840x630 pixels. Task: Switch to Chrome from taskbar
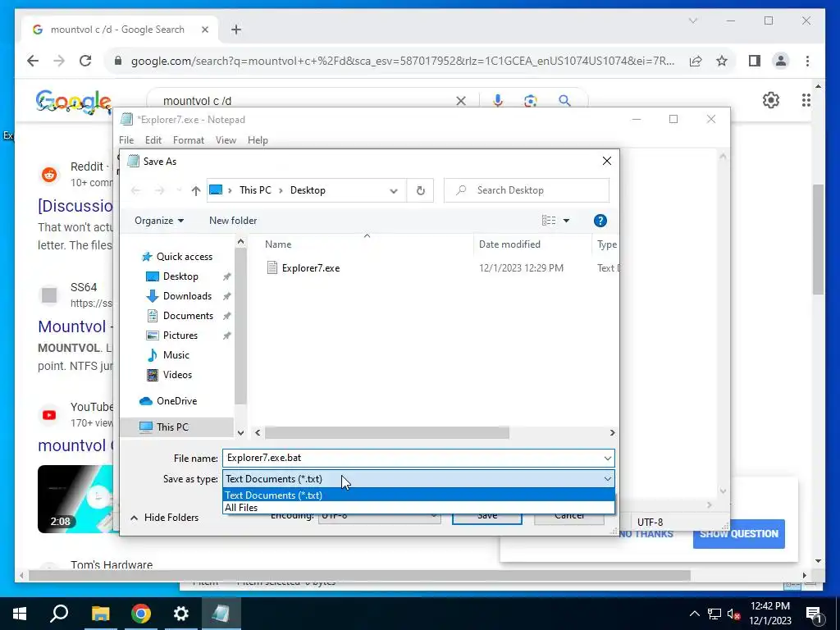(x=141, y=614)
